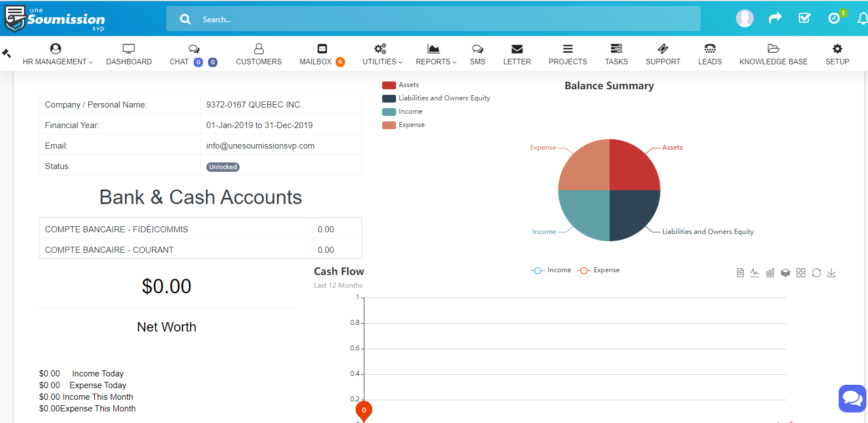Expand the REPORTS dropdown
Screen dimensions: 868x423
[x=436, y=62]
